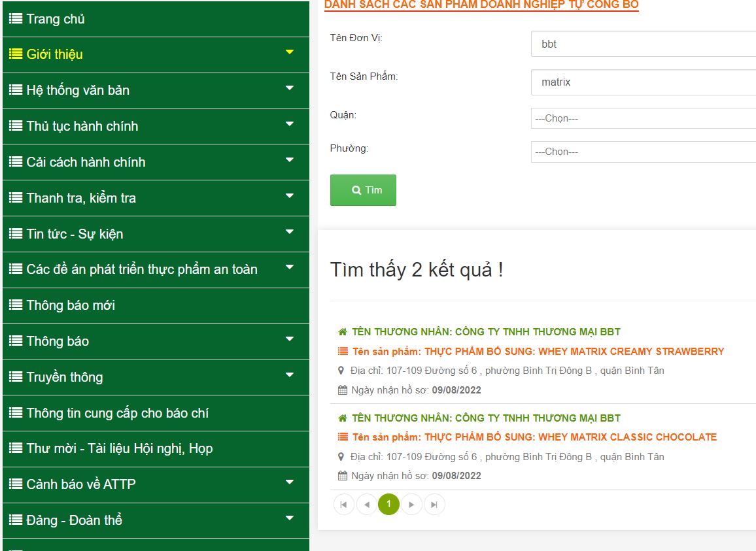
Task: Open the Whey Matrix Creamy Strawberry product link
Action: click(538, 352)
